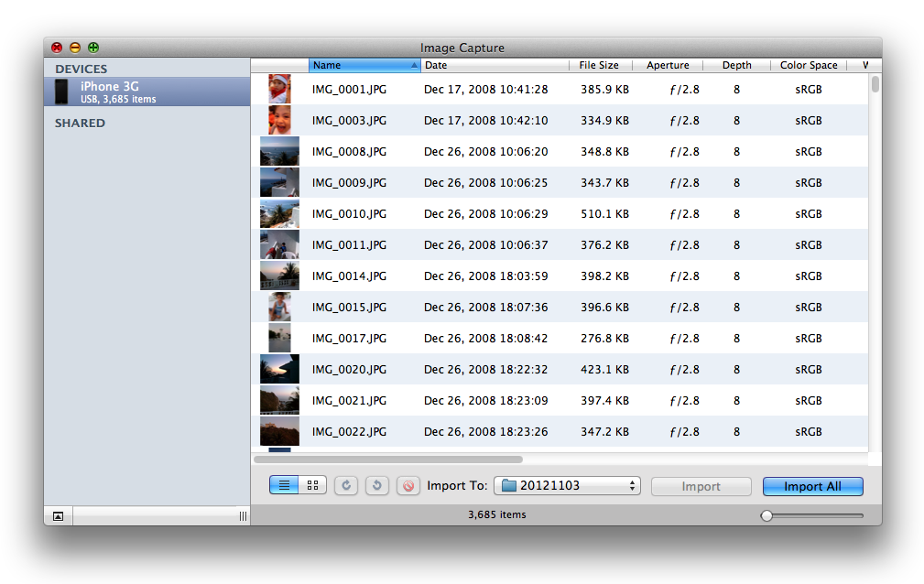924x584 pixels.
Task: Click the red delete icon
Action: coord(408,486)
